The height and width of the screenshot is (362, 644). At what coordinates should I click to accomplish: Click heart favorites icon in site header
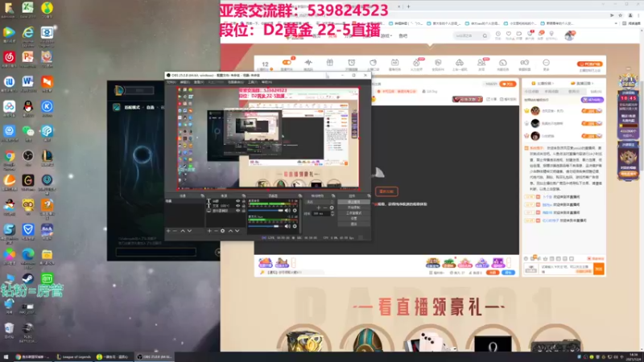pyautogui.click(x=509, y=35)
